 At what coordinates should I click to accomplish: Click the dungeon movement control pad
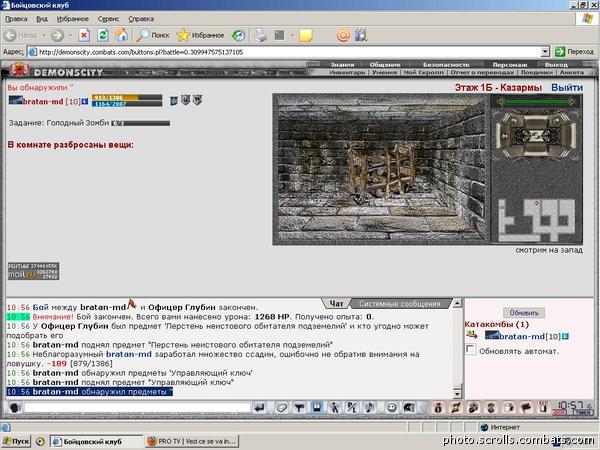coord(536,135)
